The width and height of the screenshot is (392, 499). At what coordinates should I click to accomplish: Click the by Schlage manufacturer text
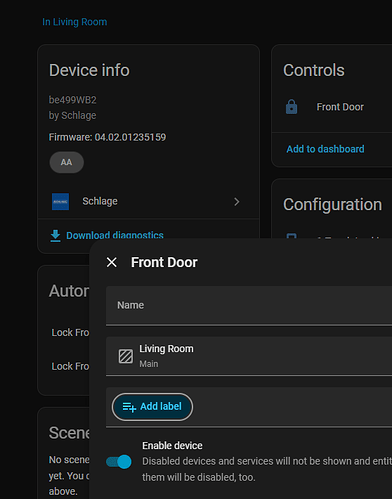click(x=73, y=115)
